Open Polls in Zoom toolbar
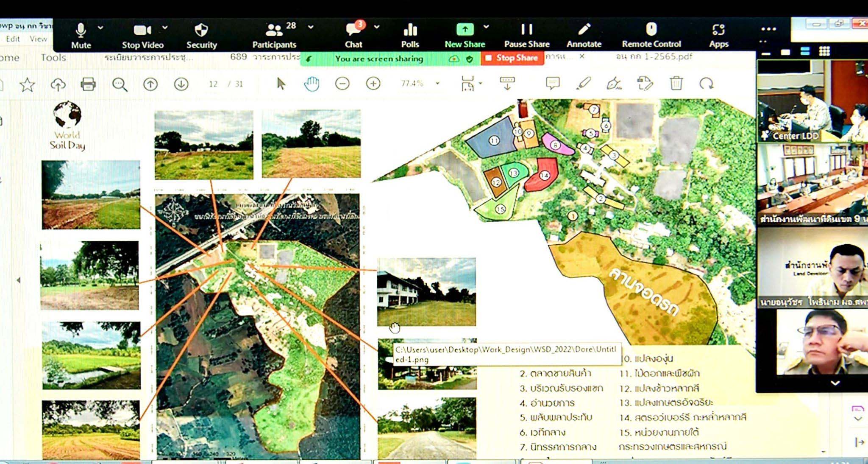 tap(410, 36)
